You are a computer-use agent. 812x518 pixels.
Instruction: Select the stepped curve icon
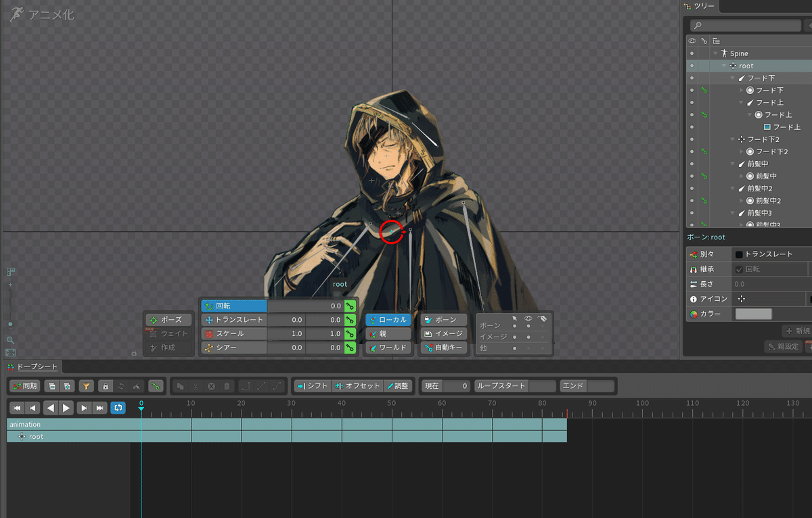pyautogui.click(x=246, y=386)
